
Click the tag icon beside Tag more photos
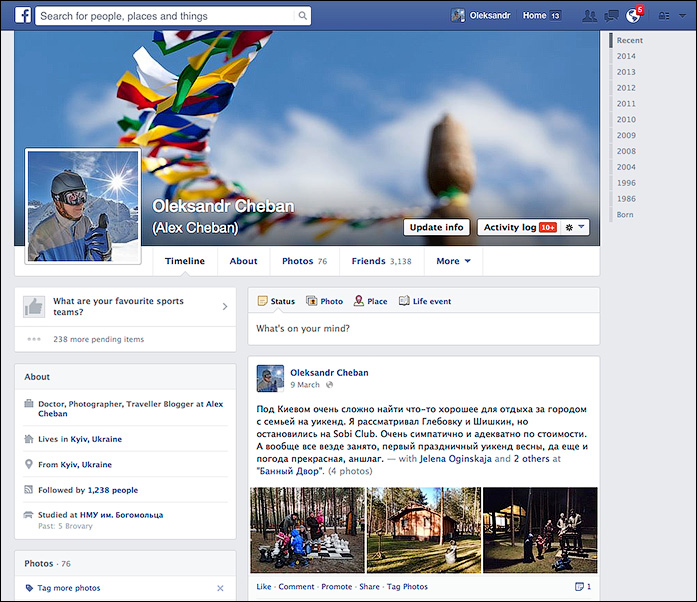tap(29, 588)
